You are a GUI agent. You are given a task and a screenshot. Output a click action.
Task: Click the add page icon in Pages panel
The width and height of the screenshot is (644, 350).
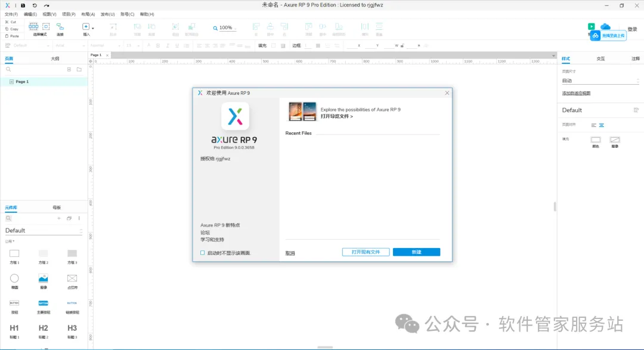click(x=69, y=69)
